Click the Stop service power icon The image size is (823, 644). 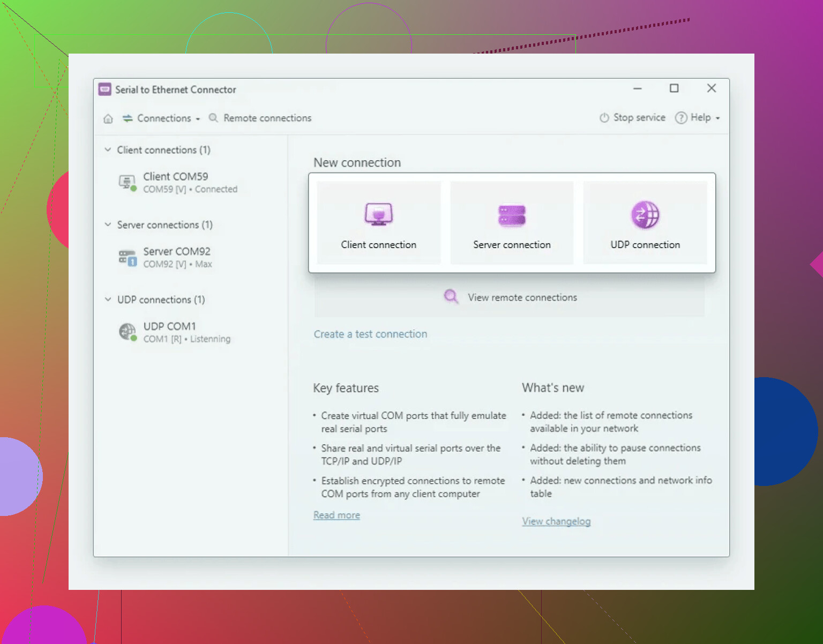pos(604,118)
